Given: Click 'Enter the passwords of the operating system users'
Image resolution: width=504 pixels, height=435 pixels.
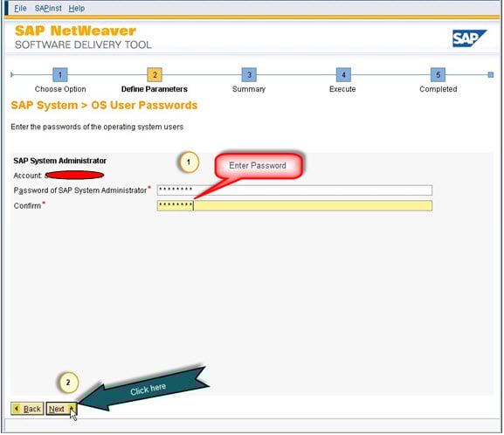Looking at the screenshot, I should point(97,127).
